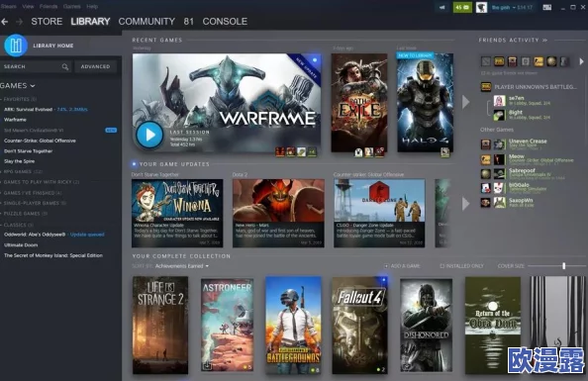Collapse the Classics category
This screenshot has width=588, height=381.
17,225
